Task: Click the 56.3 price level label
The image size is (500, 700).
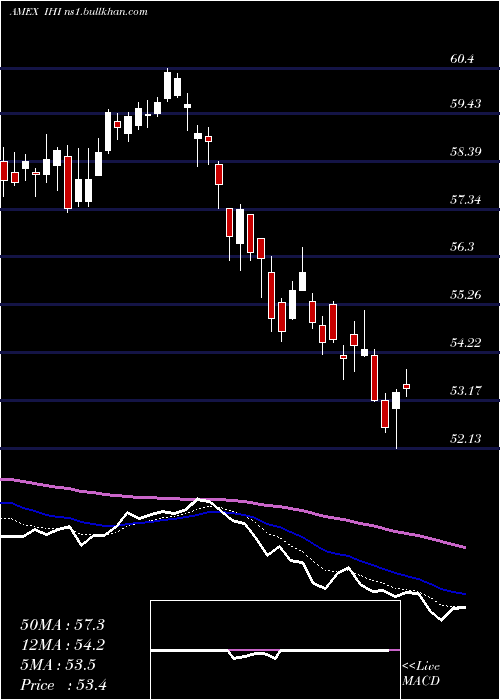Action: [462, 247]
